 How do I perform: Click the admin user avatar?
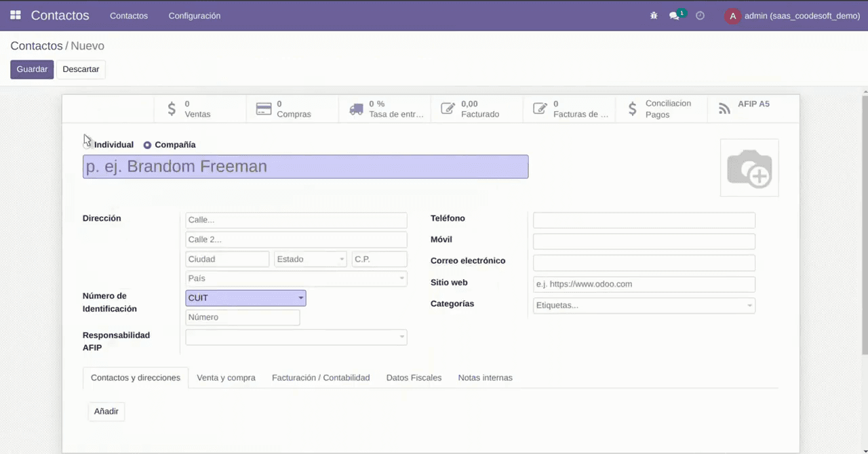coord(732,16)
